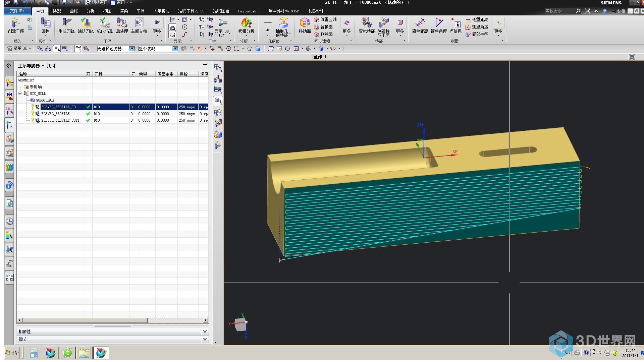Click 后处理 (Post Process) icon
The height and width of the screenshot is (362, 644).
tap(122, 25)
